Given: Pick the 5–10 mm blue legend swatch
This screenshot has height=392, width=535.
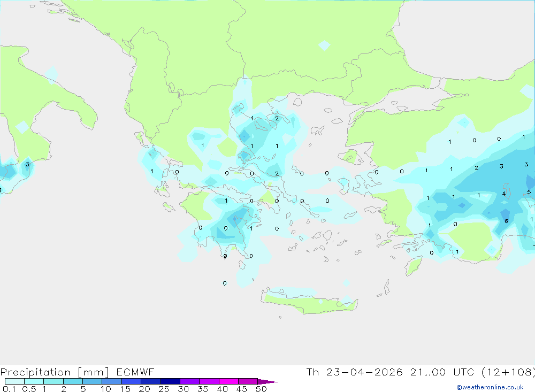Looking at the screenshot, I should coord(92,381).
